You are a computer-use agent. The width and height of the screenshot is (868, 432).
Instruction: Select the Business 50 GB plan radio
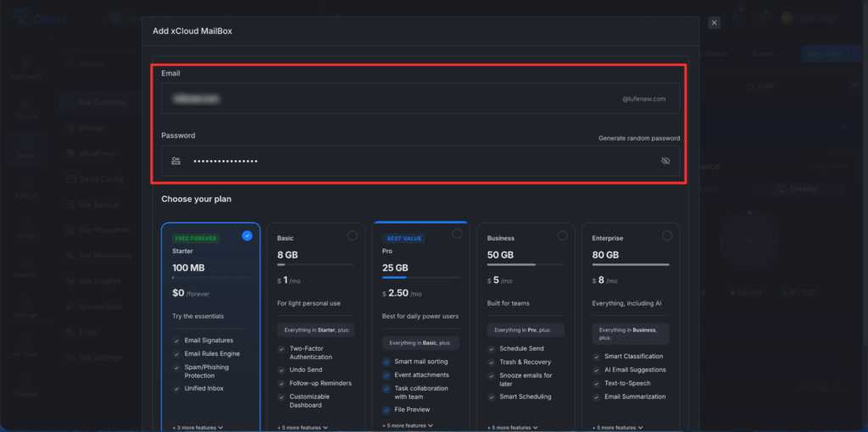tap(563, 235)
